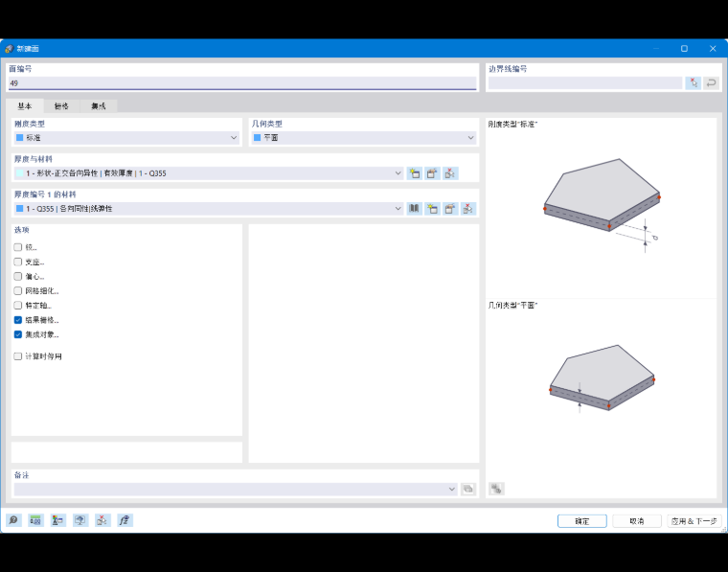Uncheck the 结果栅格... checkbox
This screenshot has height=572, width=728.
18,320
